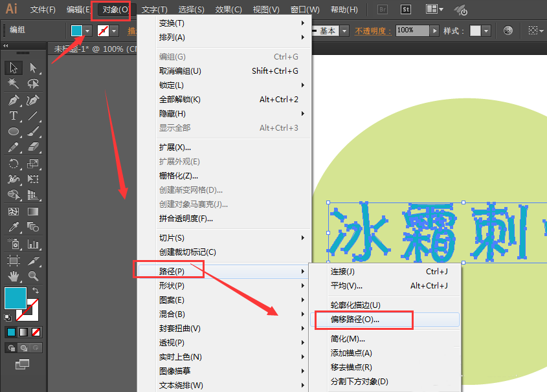Select the Hand tool
Image resolution: width=547 pixels, height=392 pixels.
13,276
